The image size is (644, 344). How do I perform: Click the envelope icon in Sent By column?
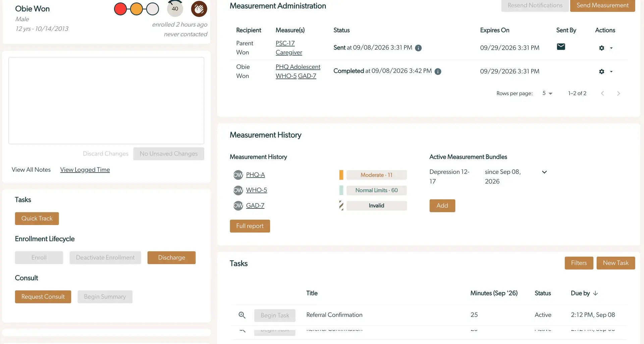coord(561,47)
